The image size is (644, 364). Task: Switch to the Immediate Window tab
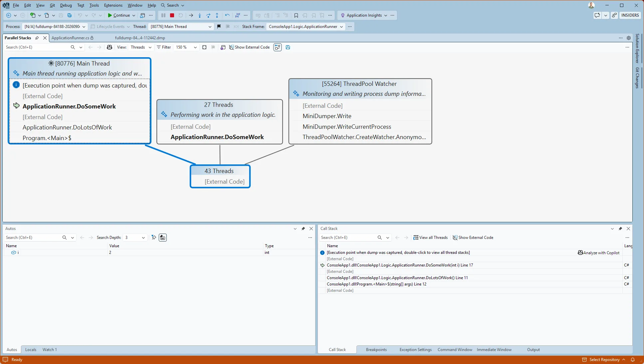494,350
